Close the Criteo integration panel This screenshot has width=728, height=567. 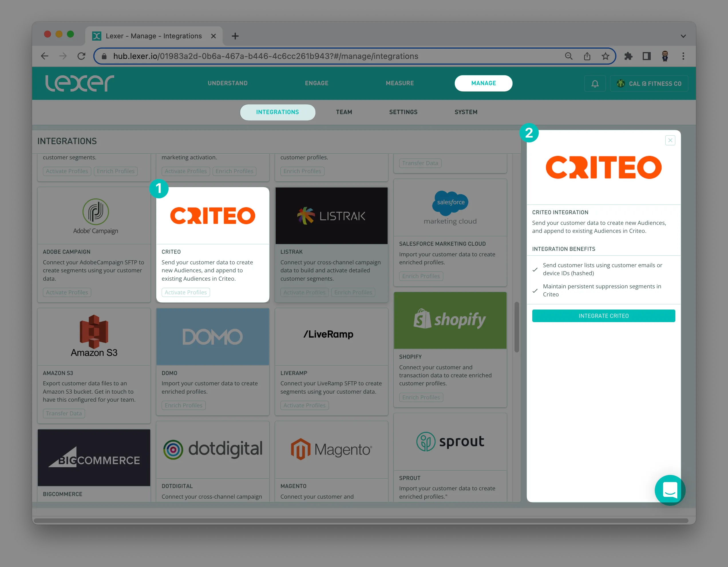tap(670, 140)
